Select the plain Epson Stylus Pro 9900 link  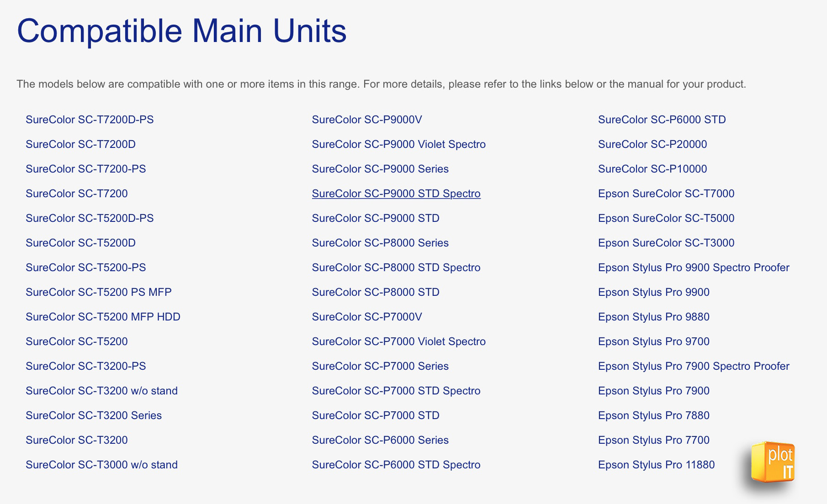click(654, 292)
